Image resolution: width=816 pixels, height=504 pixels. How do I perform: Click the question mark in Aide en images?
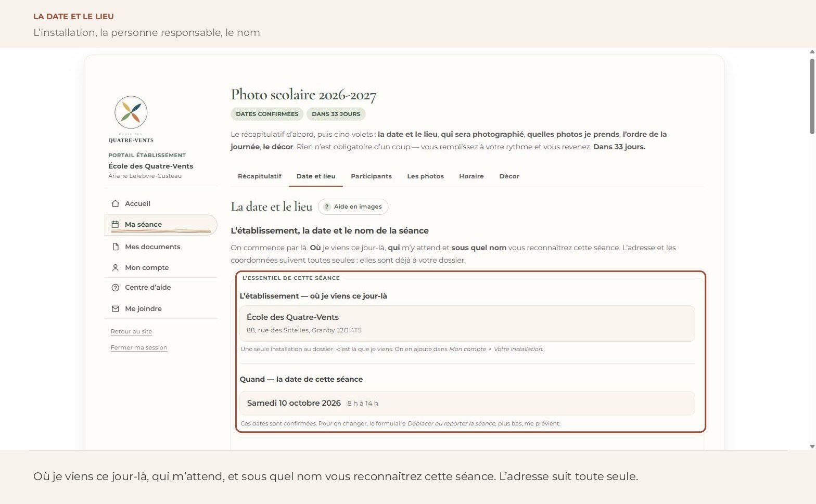pos(327,207)
